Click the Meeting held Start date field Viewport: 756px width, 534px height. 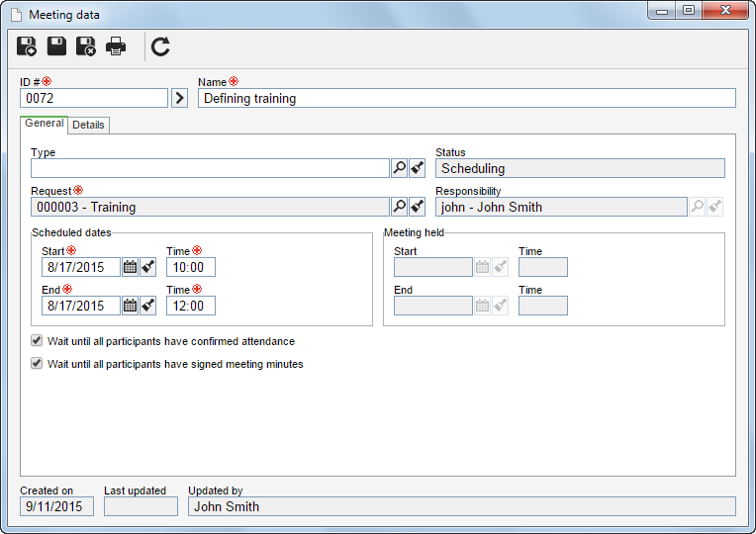433,267
